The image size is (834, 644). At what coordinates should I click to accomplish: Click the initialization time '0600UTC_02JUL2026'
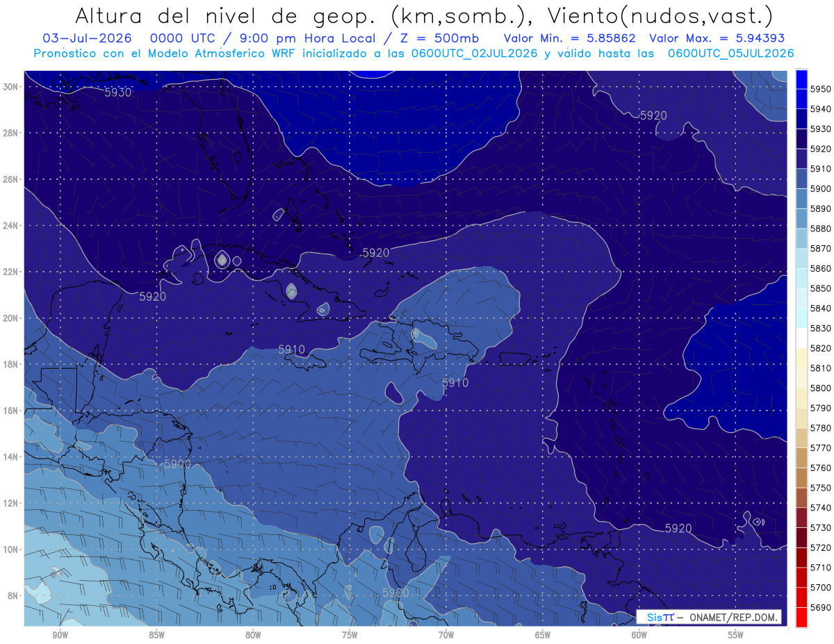[x=474, y=53]
